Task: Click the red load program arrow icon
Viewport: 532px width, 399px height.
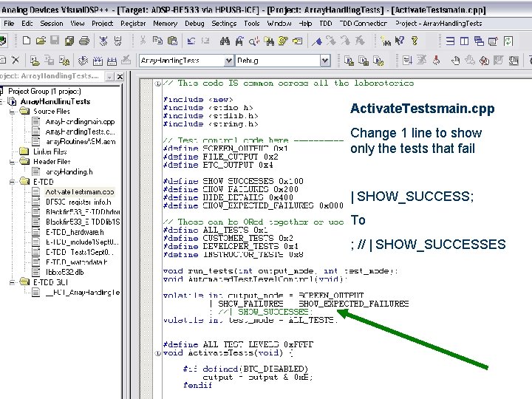Action: click(x=437, y=61)
